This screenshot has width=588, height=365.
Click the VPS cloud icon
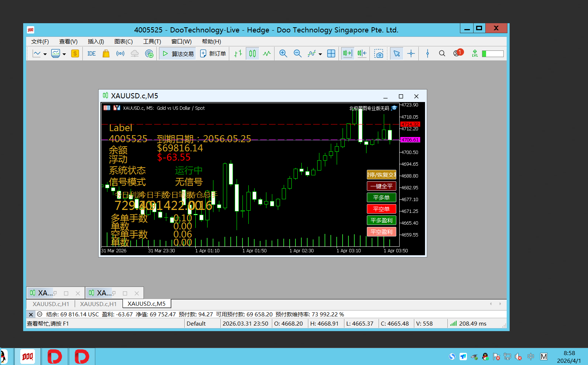(x=135, y=54)
